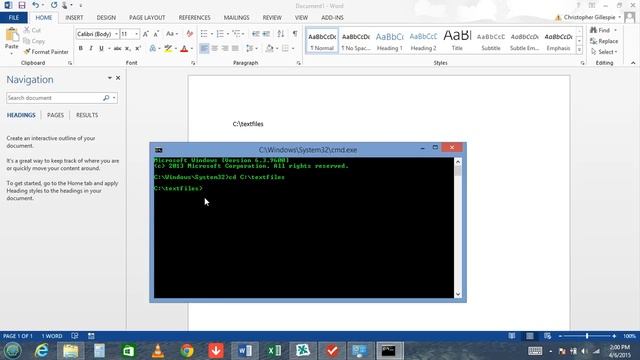Apply red font color

tap(184, 49)
